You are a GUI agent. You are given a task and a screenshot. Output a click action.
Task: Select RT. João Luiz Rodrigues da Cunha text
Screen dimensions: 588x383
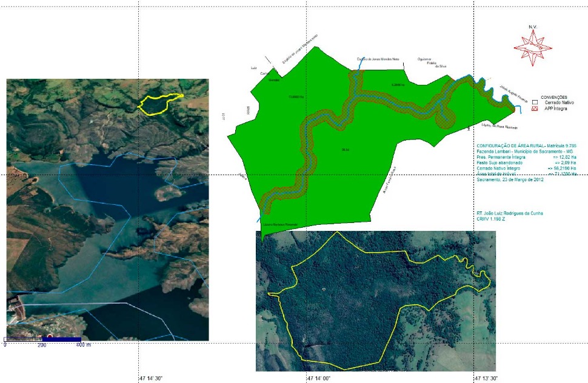click(510, 213)
